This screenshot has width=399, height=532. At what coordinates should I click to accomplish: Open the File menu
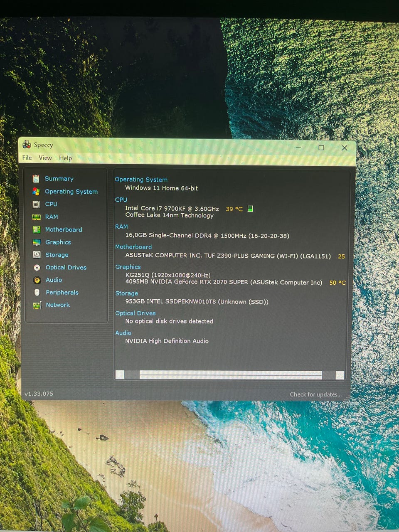[27, 158]
